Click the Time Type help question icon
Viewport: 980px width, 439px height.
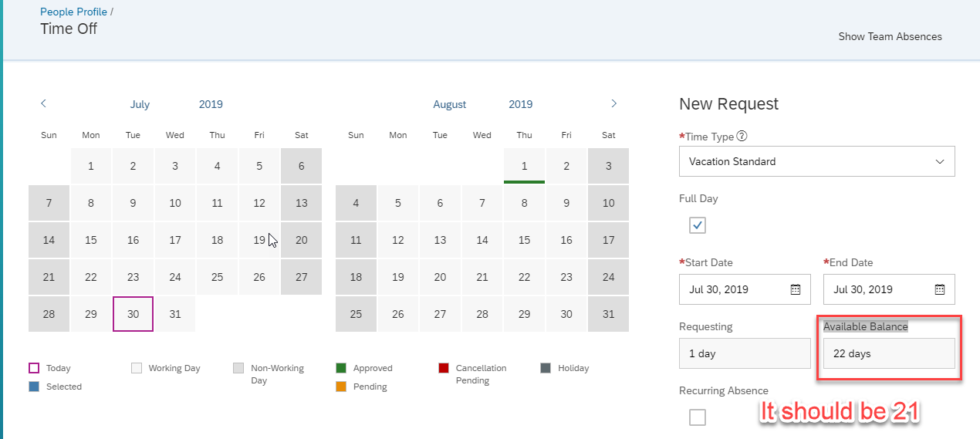point(742,137)
